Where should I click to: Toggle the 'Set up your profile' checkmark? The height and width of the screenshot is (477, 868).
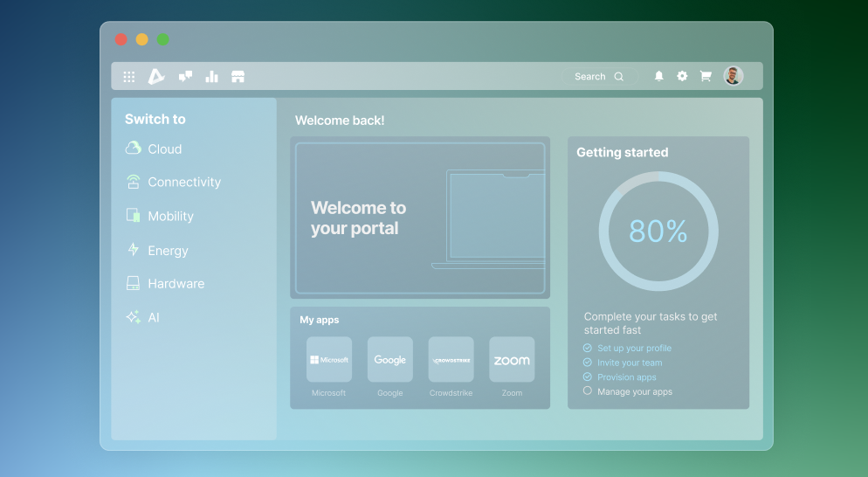pos(588,348)
